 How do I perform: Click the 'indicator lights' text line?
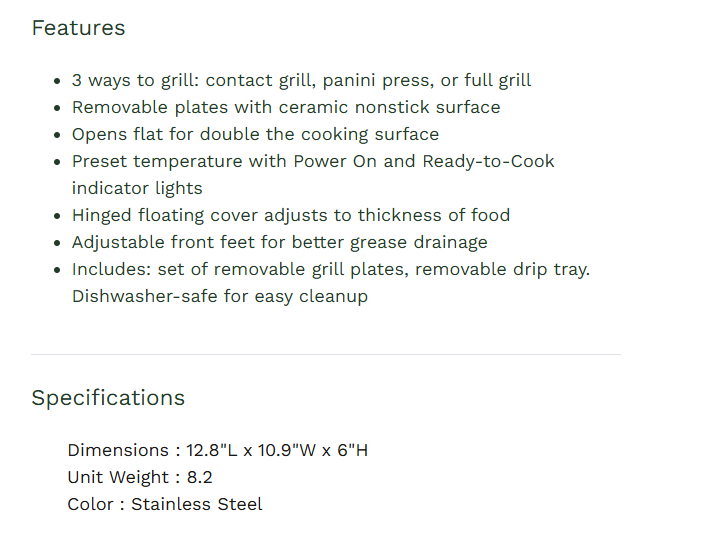point(136,188)
